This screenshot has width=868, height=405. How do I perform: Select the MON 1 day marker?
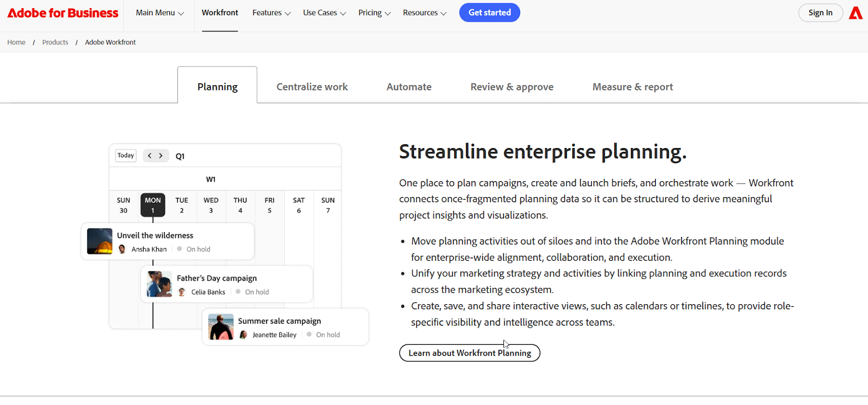pyautogui.click(x=152, y=205)
